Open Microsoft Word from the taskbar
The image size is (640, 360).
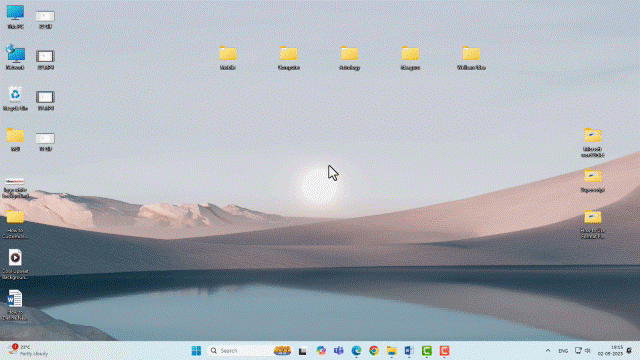point(409,351)
